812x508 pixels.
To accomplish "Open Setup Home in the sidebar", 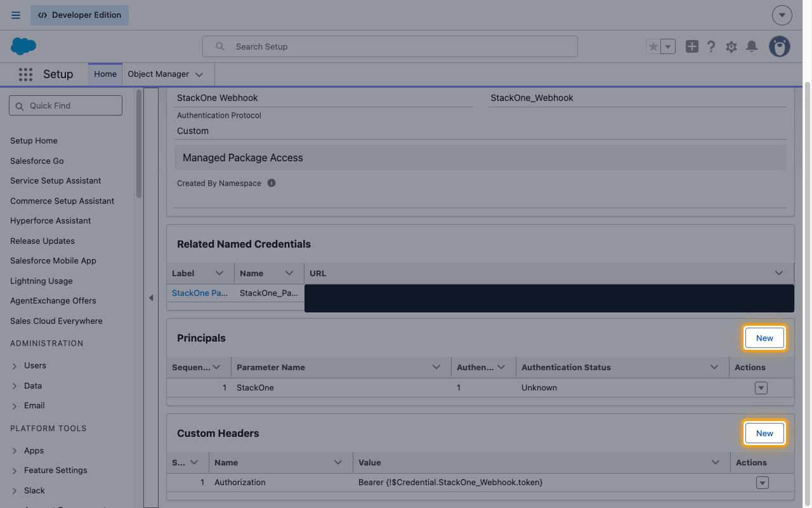I will pyautogui.click(x=34, y=141).
